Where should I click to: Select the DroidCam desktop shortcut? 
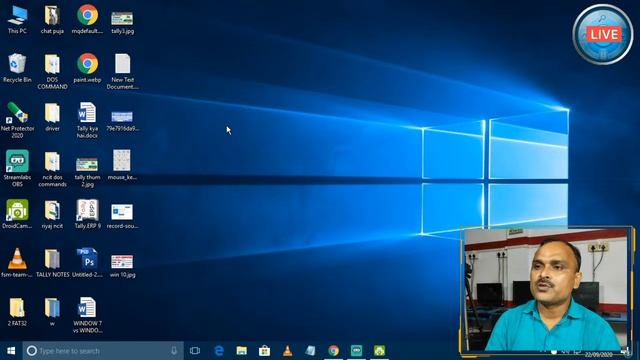[x=17, y=214]
